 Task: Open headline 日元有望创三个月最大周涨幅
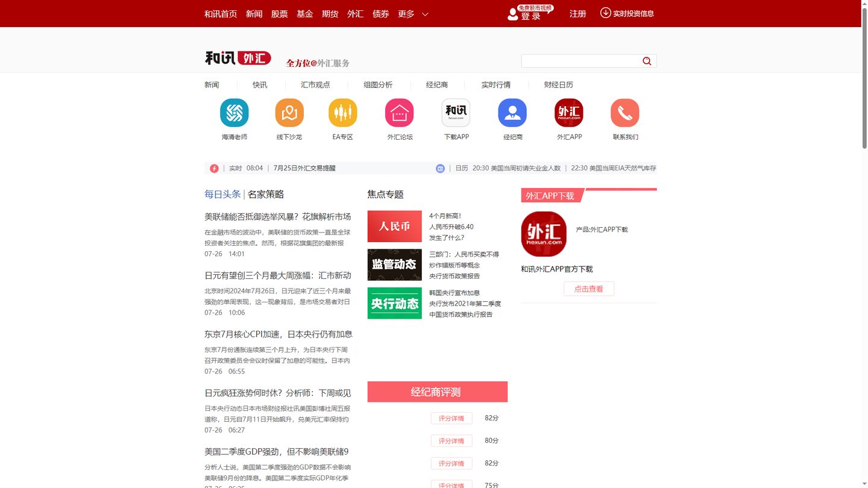pyautogui.click(x=278, y=275)
